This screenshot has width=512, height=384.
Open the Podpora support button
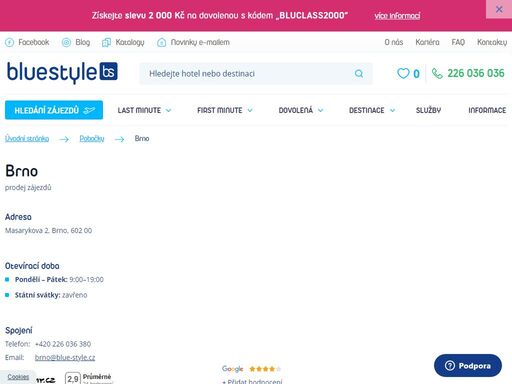click(468, 366)
